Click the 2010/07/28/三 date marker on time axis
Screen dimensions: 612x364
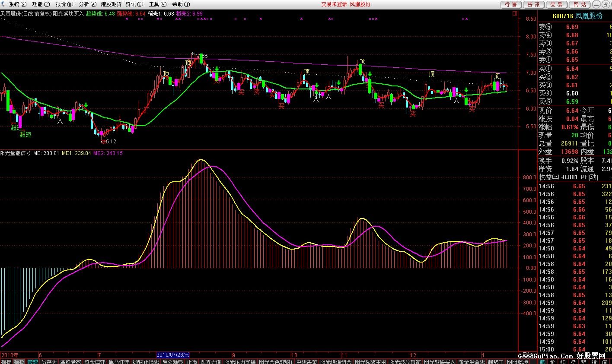173,355
